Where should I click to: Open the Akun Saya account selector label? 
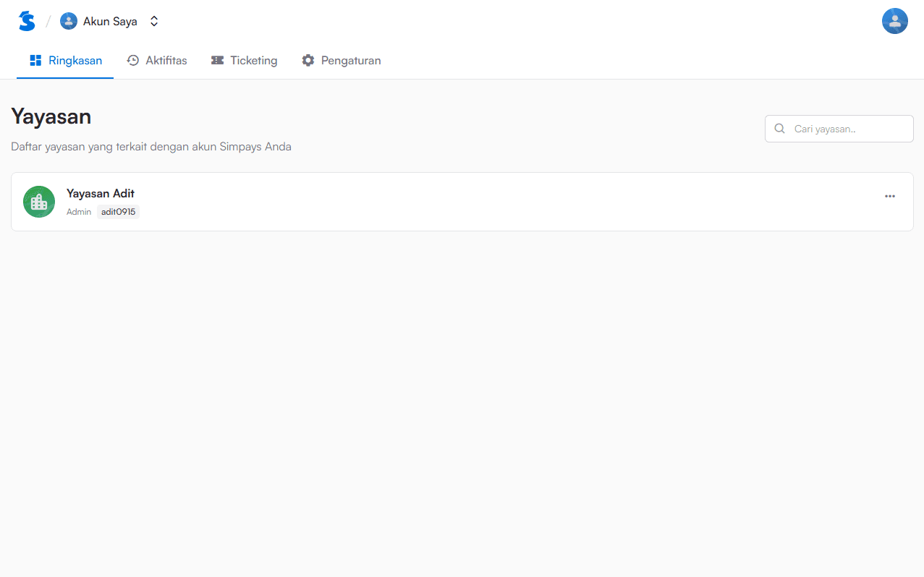[110, 22]
